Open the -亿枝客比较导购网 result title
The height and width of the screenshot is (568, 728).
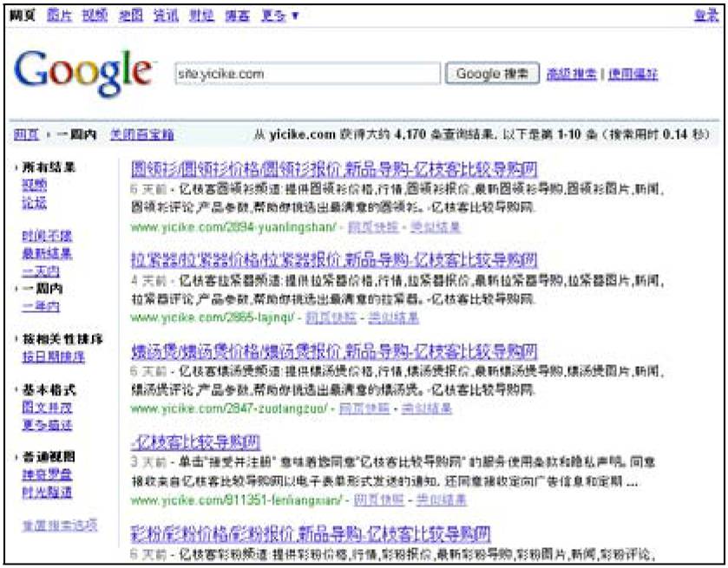point(195,441)
